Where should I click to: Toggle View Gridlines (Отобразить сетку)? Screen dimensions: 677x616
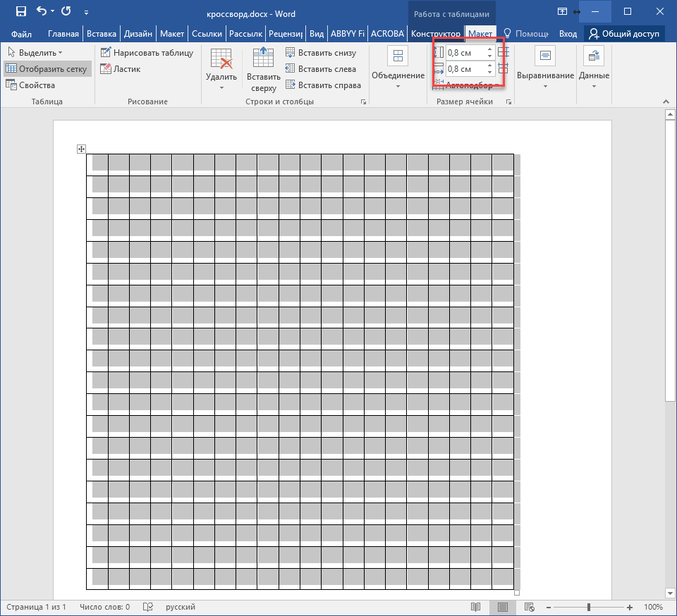point(47,69)
